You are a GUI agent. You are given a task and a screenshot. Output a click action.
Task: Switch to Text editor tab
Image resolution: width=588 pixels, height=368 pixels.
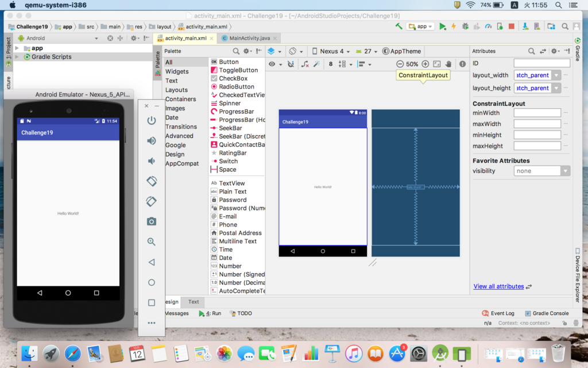[x=194, y=302]
